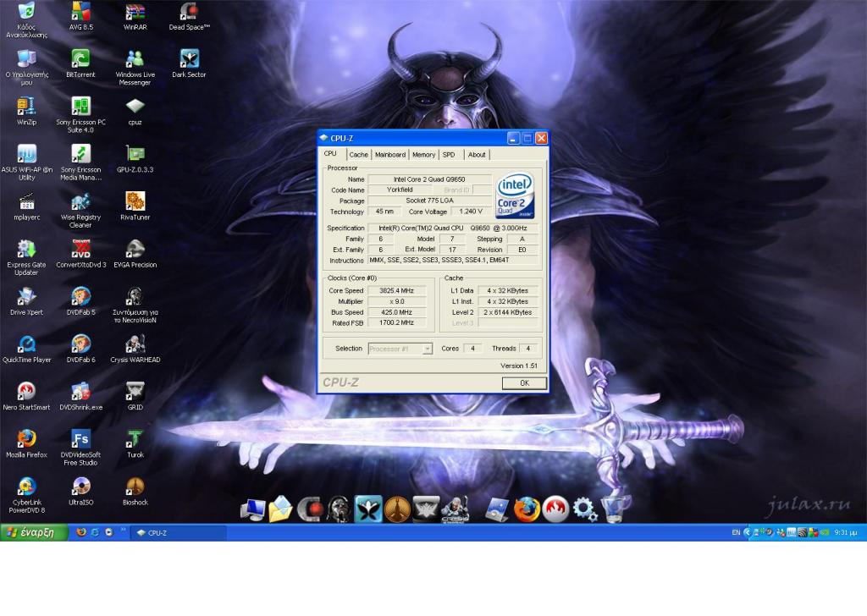Select the ConvertXtoDvd 3 icon
Image resolution: width=867 pixels, height=616 pixels.
(80, 253)
